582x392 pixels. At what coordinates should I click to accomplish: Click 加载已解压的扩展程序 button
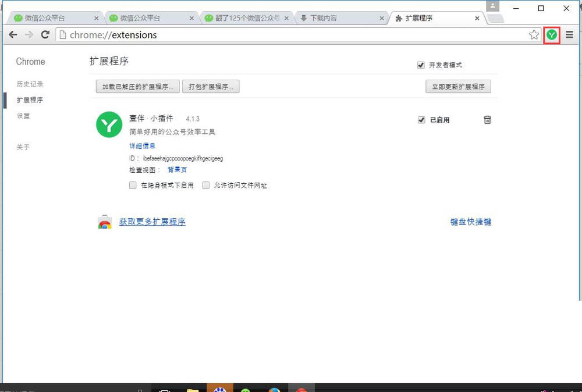pos(138,87)
